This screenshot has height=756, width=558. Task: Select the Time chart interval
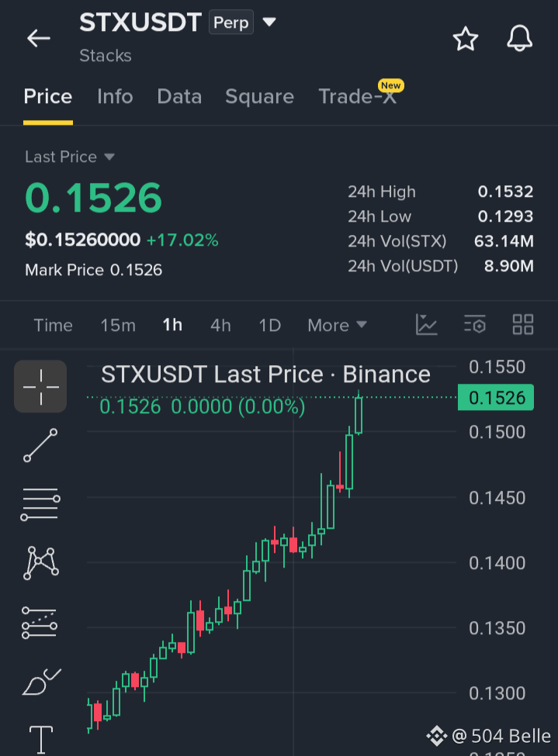53,326
